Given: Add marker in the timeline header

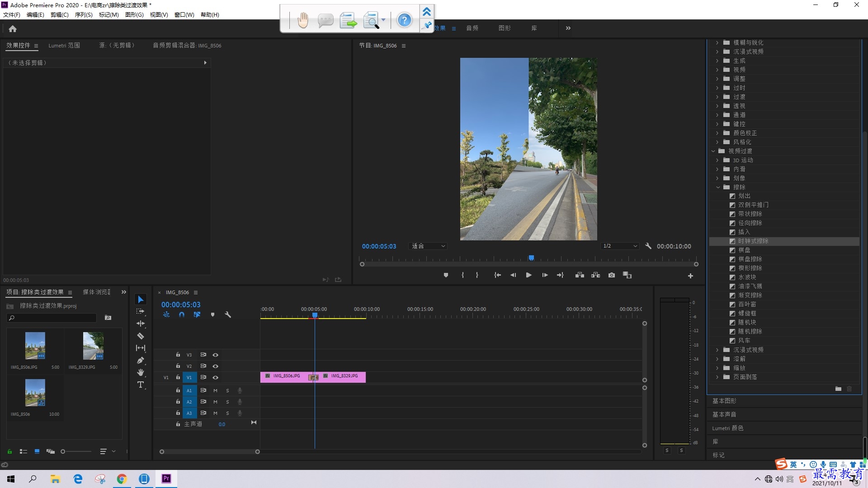Looking at the screenshot, I should 212,314.
